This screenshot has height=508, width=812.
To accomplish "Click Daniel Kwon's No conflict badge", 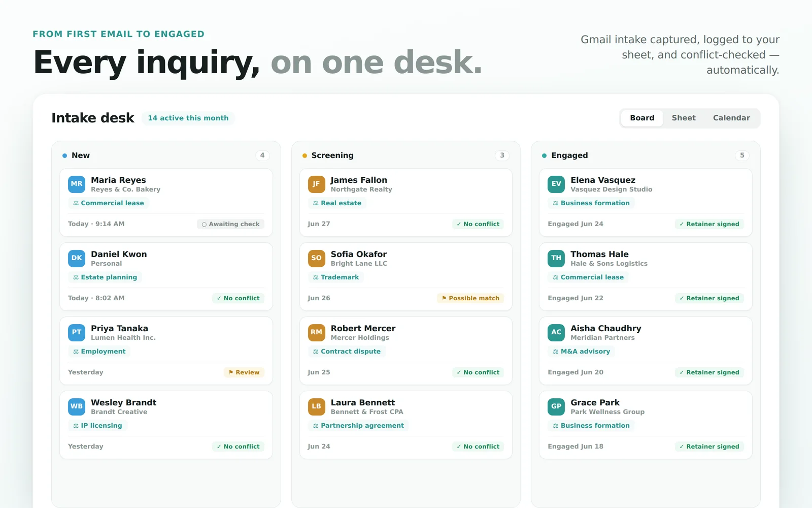I will click(x=238, y=298).
